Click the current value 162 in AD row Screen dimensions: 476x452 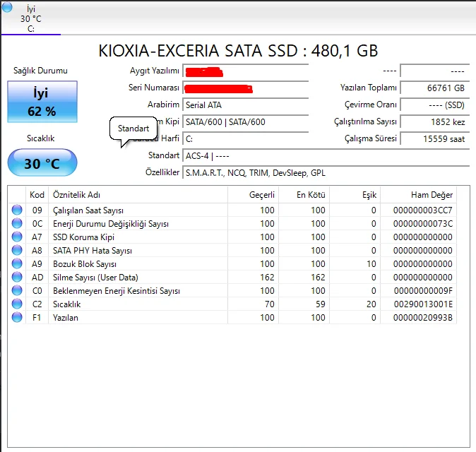point(267,277)
